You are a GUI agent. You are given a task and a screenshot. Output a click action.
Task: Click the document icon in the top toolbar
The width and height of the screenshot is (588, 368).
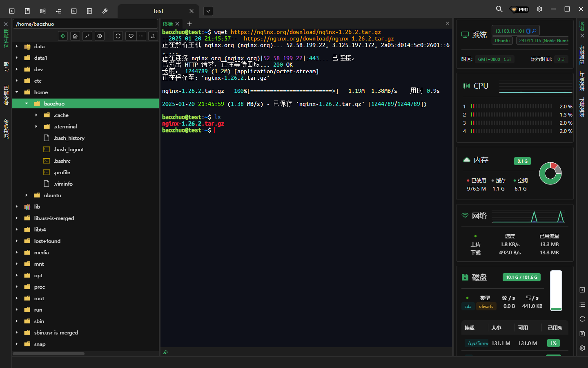[27, 11]
